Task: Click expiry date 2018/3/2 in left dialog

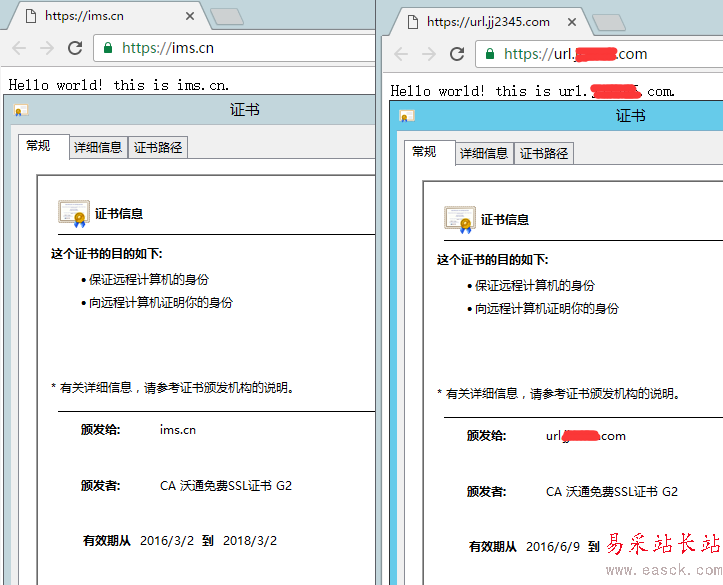Action: tap(250, 541)
